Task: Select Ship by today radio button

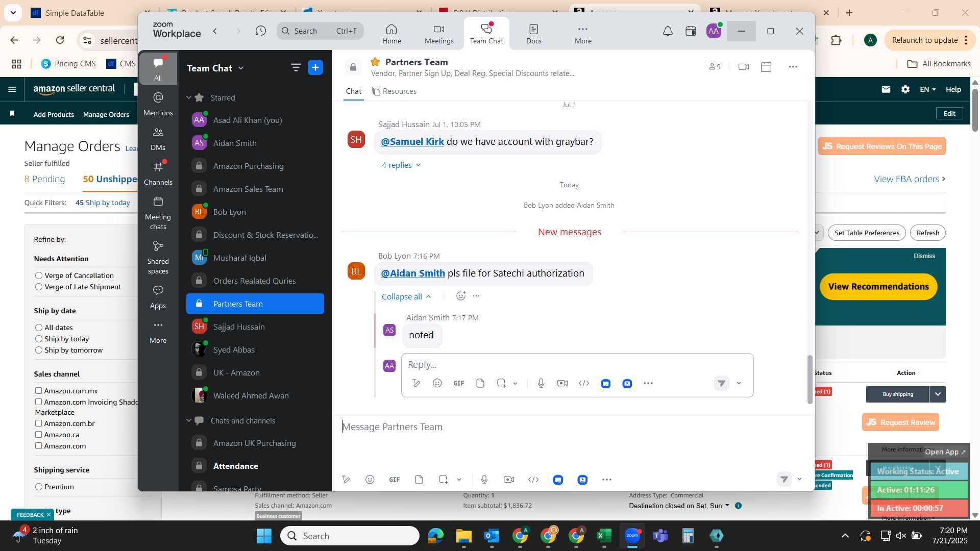Action: [38, 339]
